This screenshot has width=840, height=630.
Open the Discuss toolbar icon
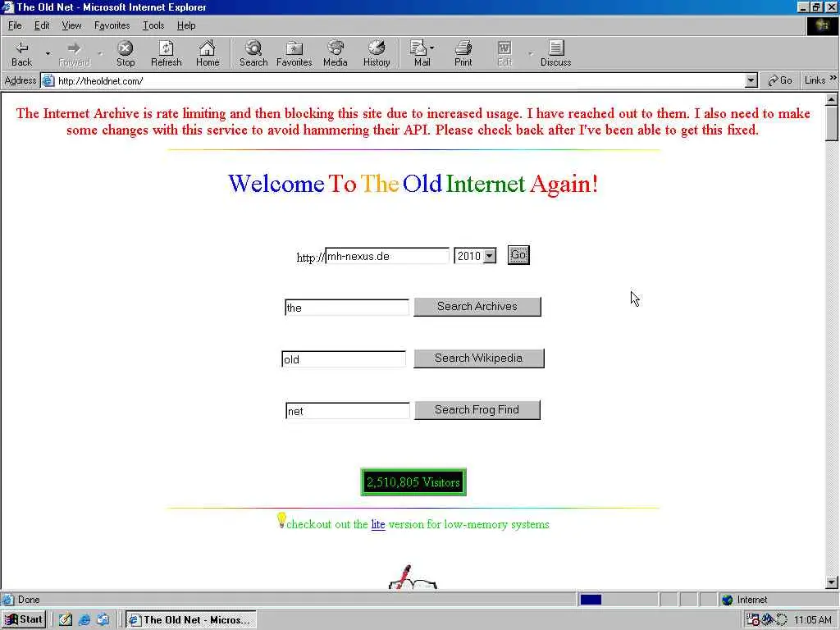coord(555,53)
